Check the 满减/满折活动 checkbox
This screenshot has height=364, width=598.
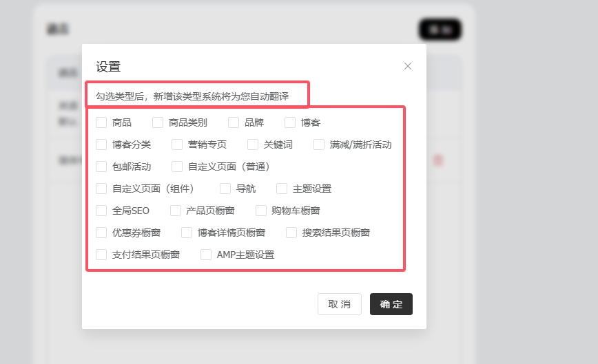(x=320, y=144)
